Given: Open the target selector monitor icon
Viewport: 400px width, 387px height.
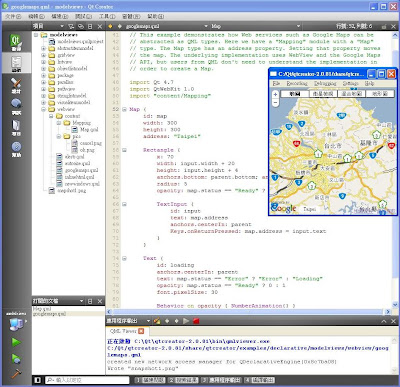Looking at the screenshot, I should pyautogui.click(x=16, y=323).
